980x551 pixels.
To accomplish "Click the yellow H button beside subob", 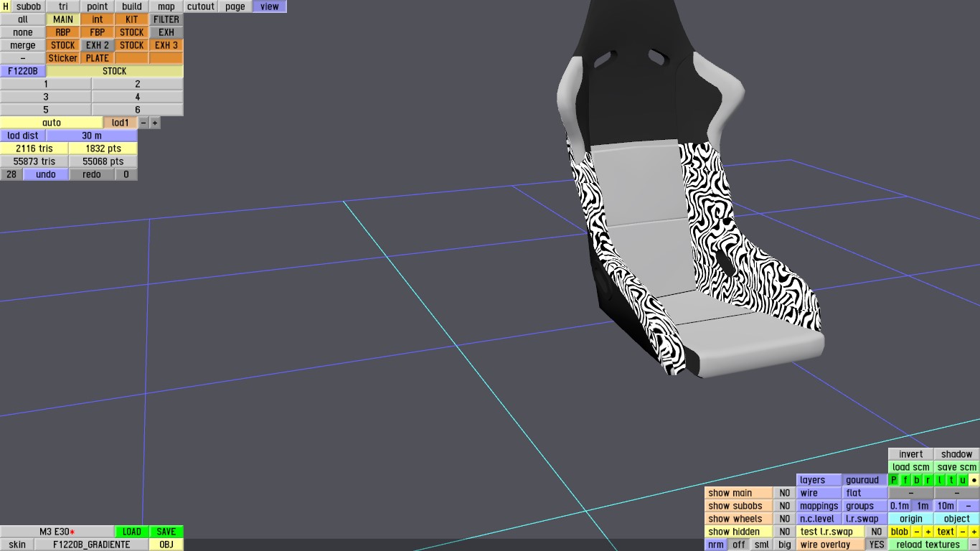I will point(6,6).
